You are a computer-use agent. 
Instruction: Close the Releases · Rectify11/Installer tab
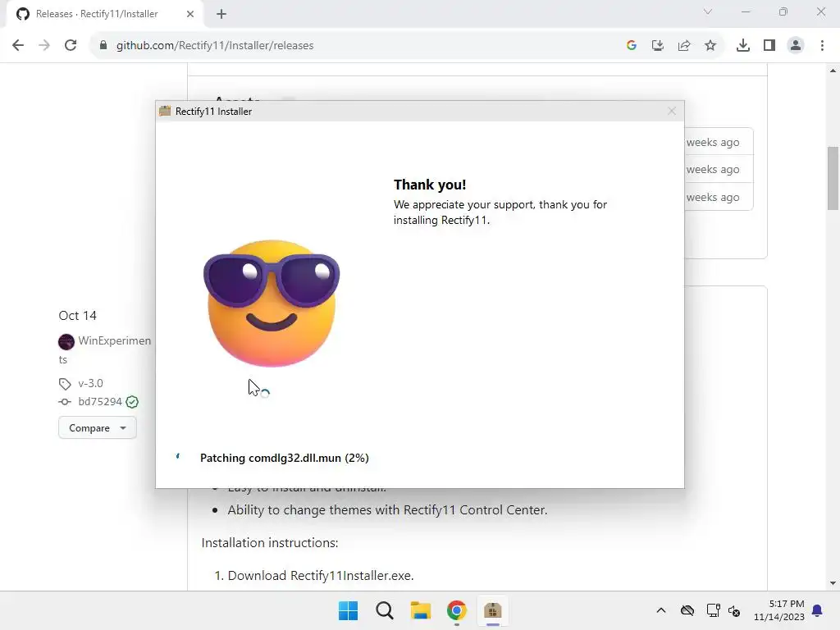(x=190, y=14)
